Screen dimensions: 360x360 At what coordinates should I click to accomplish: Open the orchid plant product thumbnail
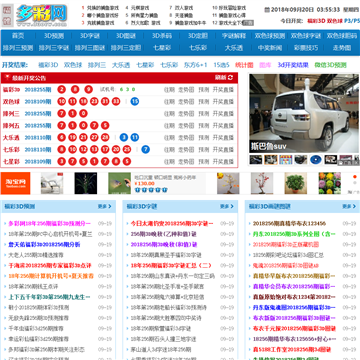[86, 183]
